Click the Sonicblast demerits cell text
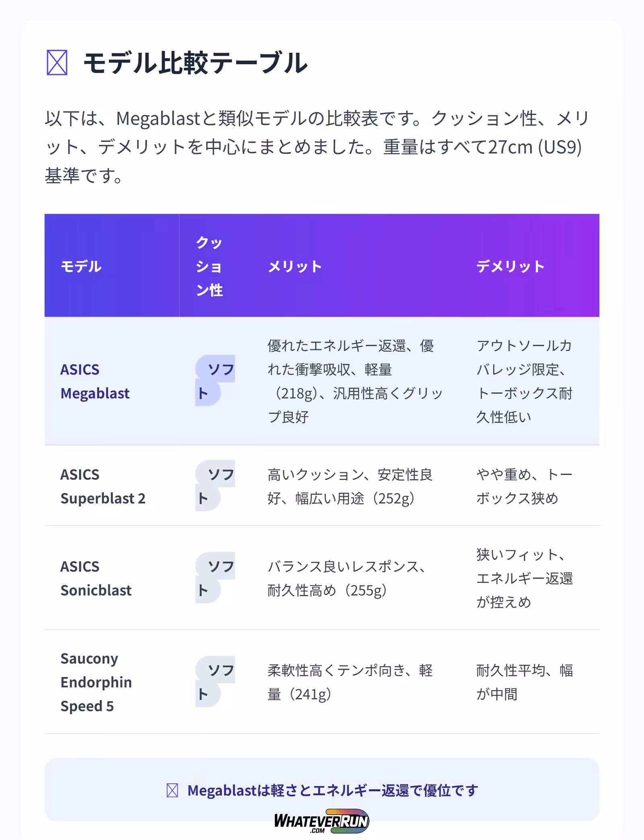Screen dimensions: 644x840 tap(524, 578)
